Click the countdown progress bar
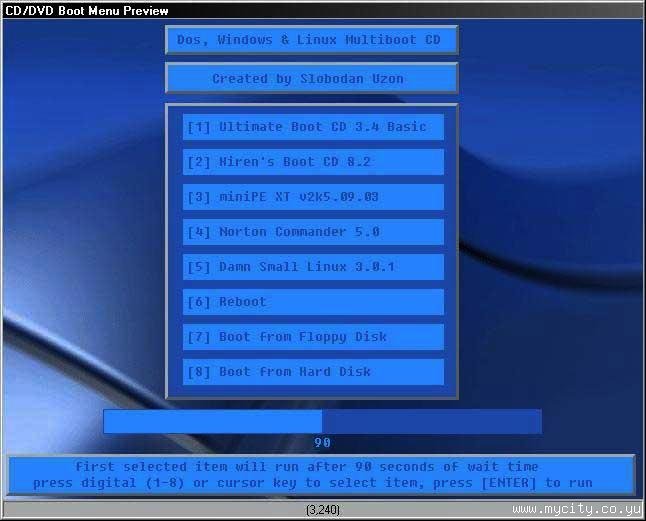This screenshot has height=521, width=646. point(323,421)
